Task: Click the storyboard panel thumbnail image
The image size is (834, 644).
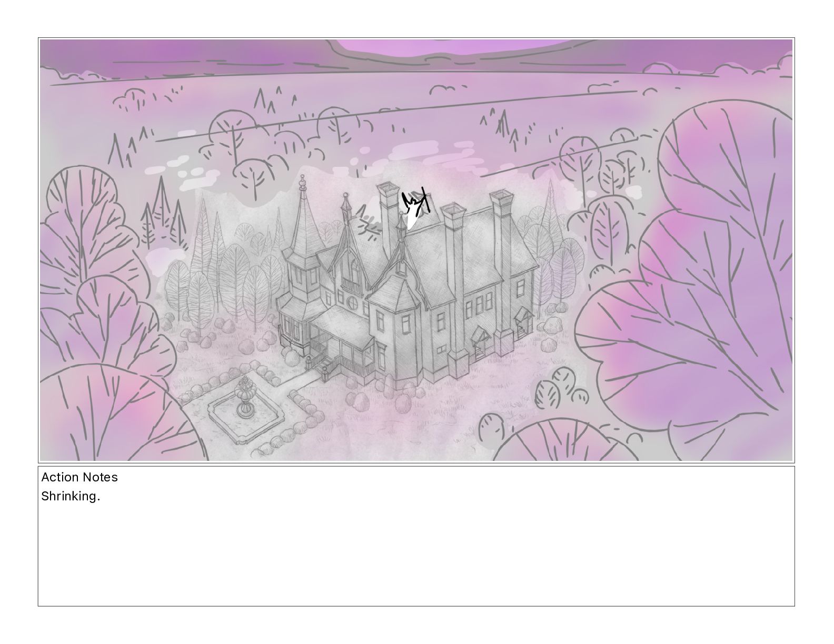Action: (x=416, y=250)
